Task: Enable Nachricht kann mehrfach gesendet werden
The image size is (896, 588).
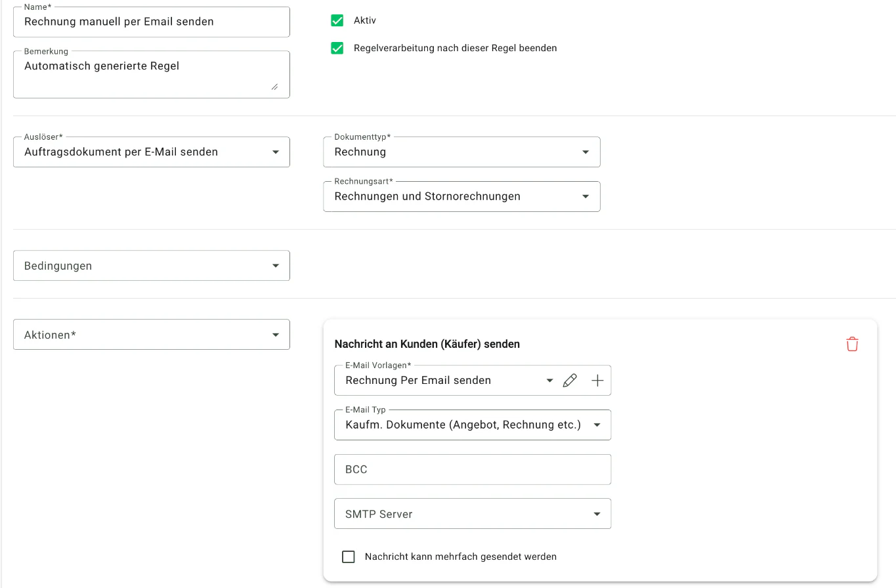Action: [349, 556]
